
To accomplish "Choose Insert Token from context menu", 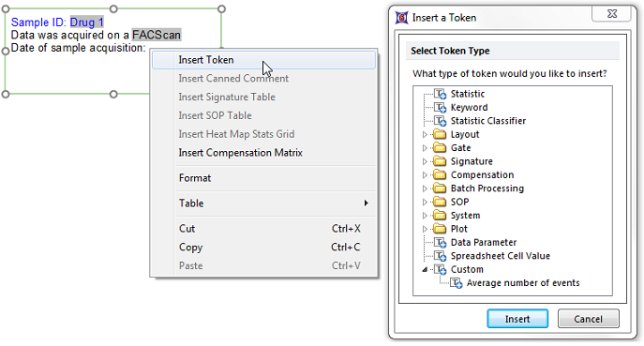I will click(263, 60).
